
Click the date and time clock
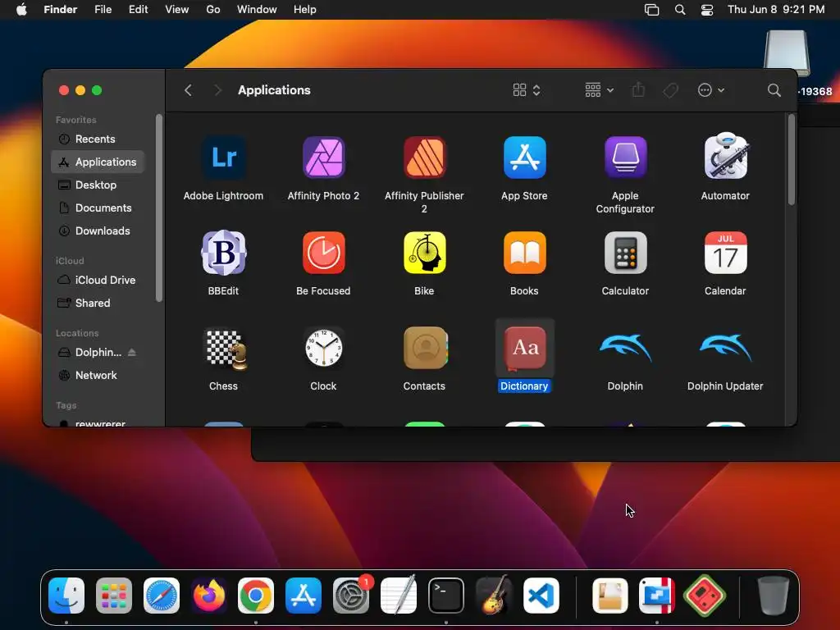pos(776,10)
